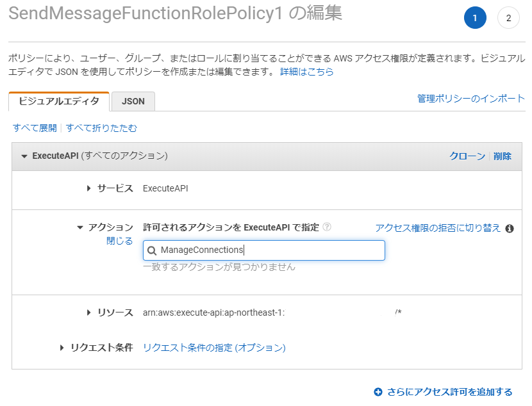Collapse the アクション section arrow

[80, 227]
